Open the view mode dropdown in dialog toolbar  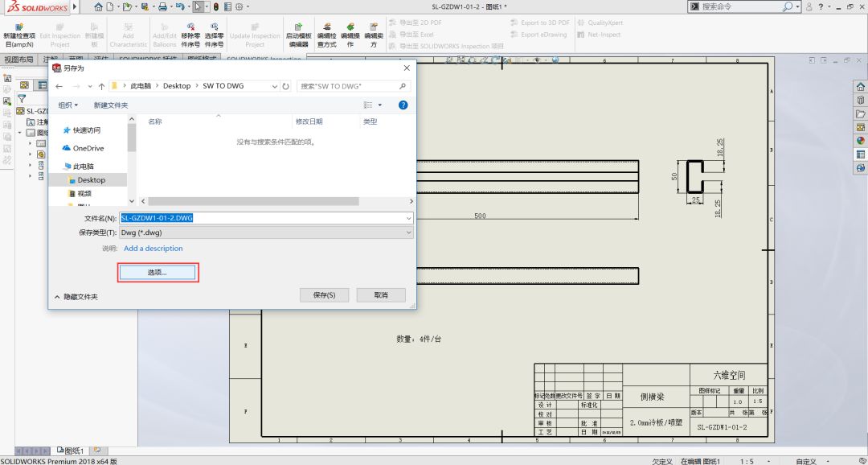pos(379,105)
